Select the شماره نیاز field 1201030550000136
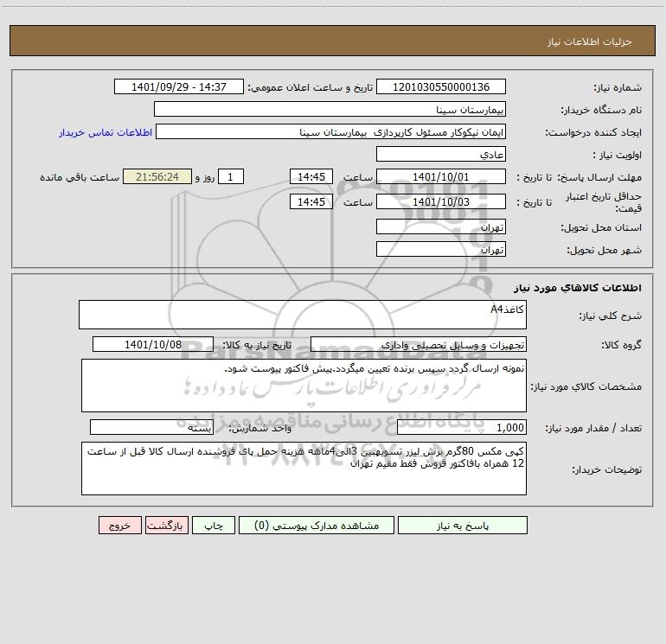The width and height of the screenshot is (666, 644). (441, 86)
